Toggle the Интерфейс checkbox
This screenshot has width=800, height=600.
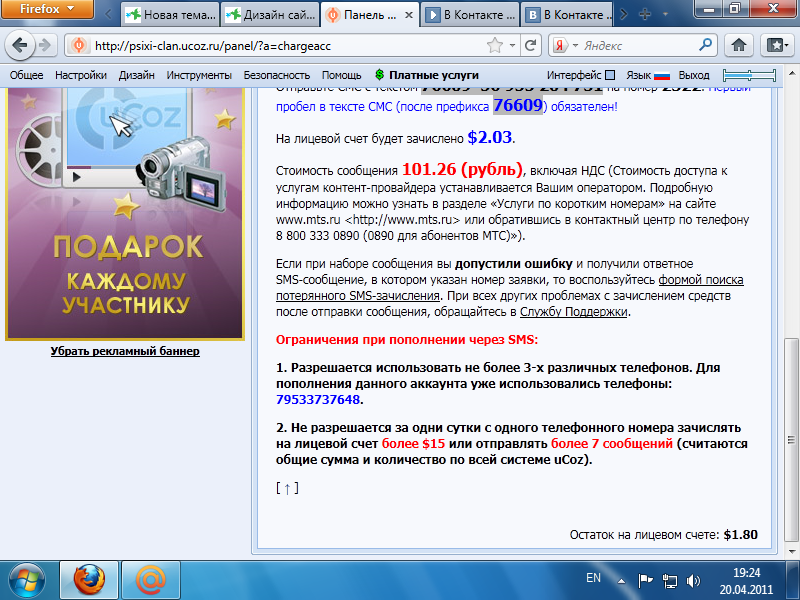610,76
